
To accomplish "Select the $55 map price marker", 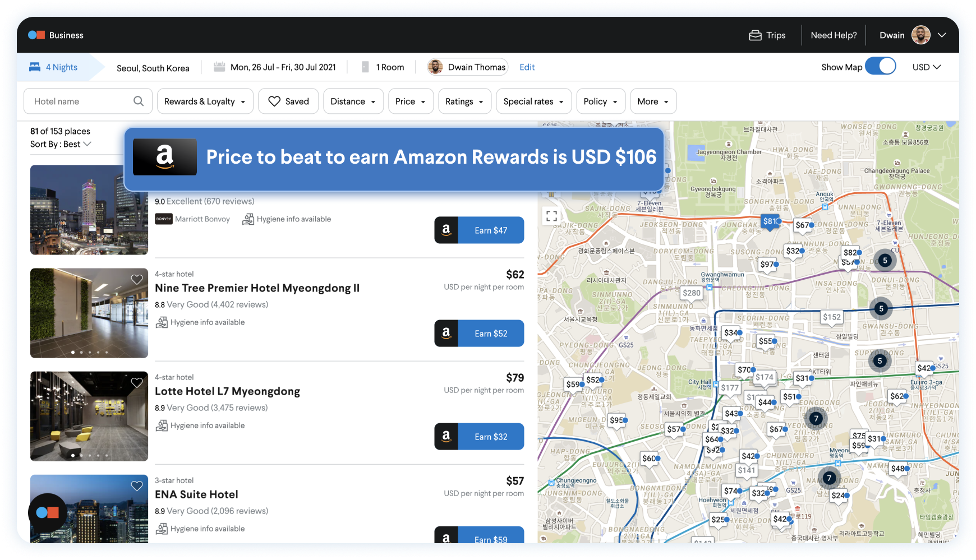I will 767,341.
